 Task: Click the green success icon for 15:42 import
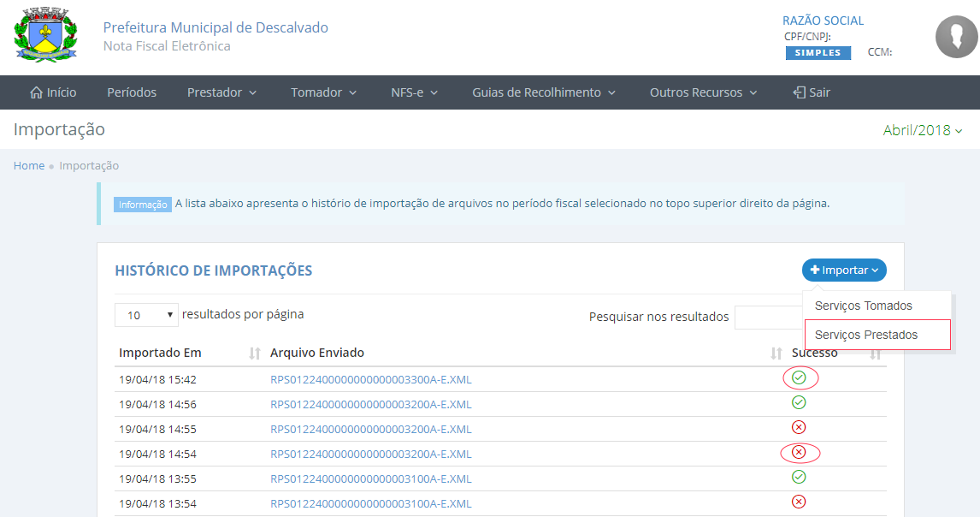point(799,377)
